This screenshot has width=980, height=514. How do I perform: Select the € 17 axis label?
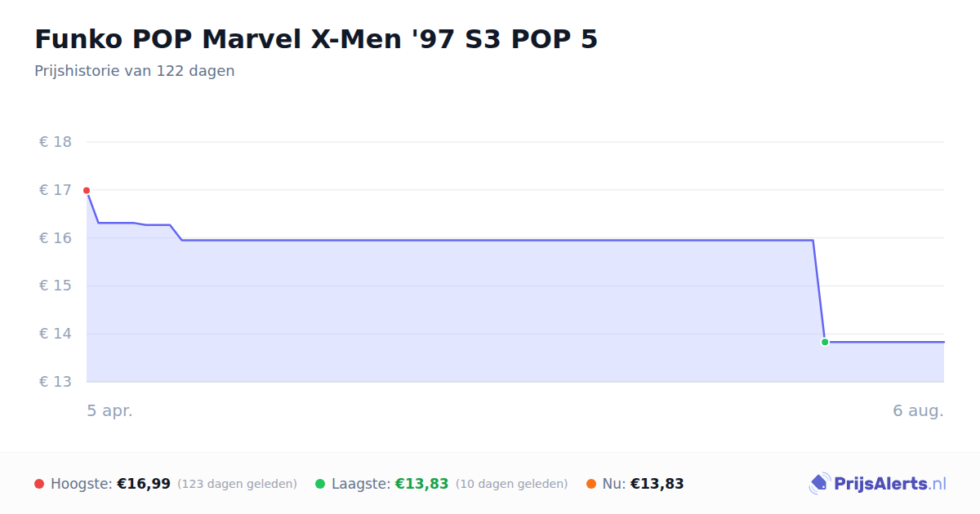point(56,190)
